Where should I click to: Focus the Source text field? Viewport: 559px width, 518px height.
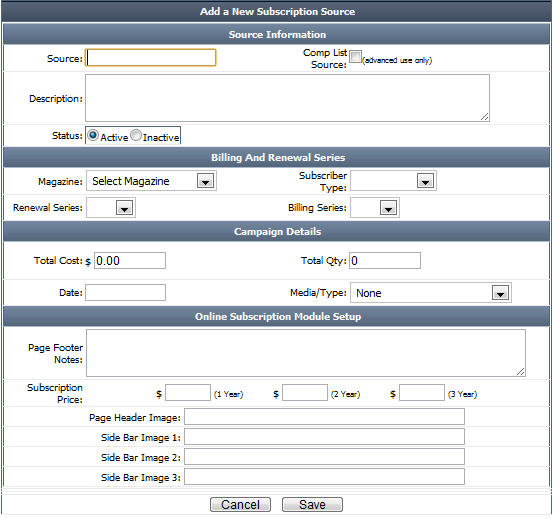coord(151,57)
